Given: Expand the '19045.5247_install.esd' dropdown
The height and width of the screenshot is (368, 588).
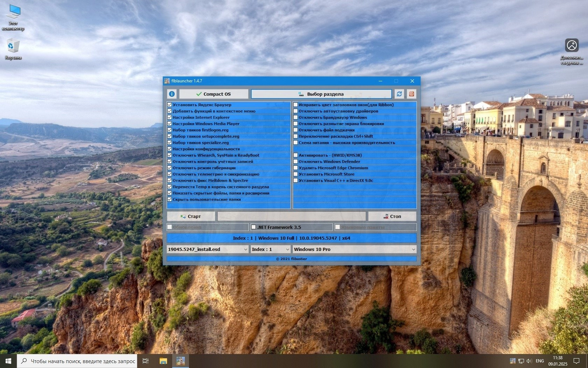Looking at the screenshot, I should coord(208,249).
